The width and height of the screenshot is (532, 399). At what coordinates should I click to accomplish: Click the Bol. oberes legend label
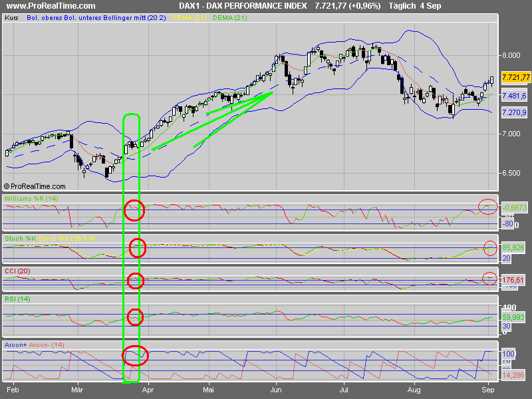coord(45,18)
